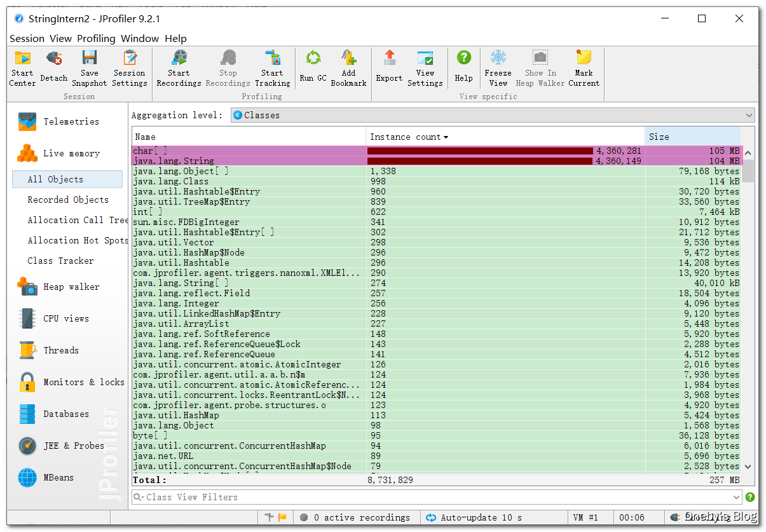The width and height of the screenshot is (766, 532).
Task: Open the Start Center
Action: (x=22, y=69)
